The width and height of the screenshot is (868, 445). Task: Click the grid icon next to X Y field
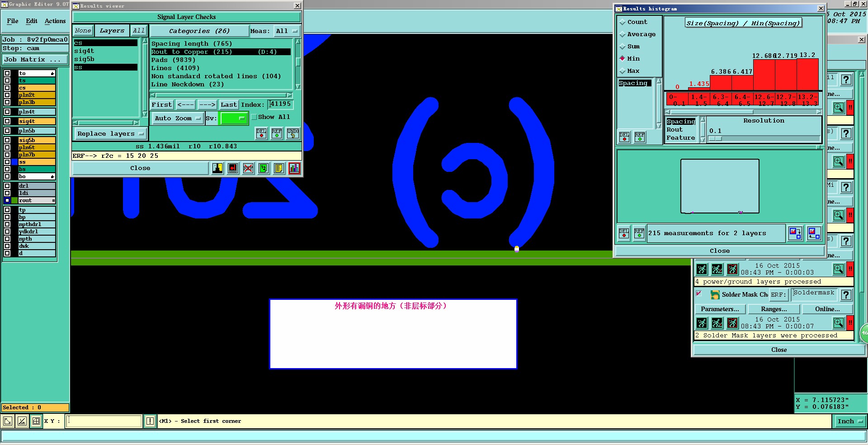pos(36,421)
